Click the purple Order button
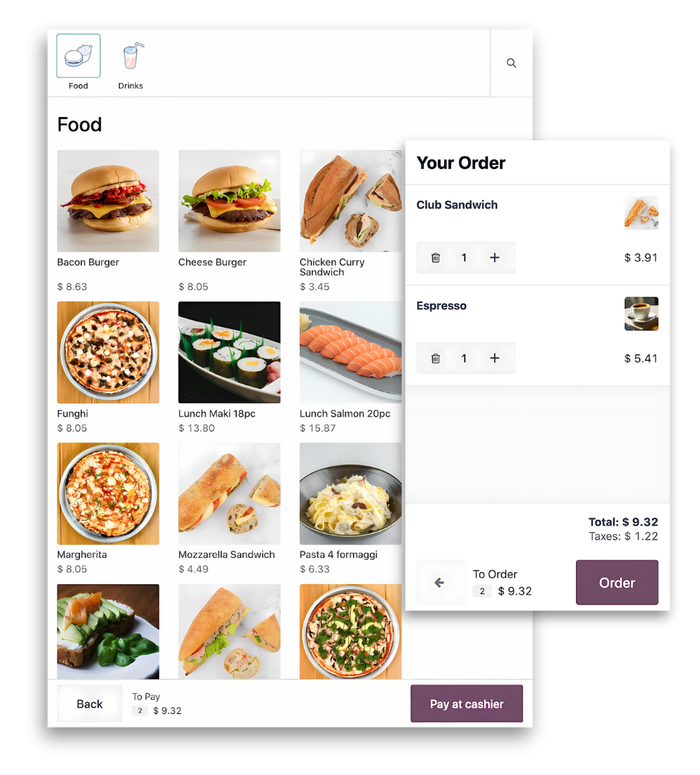700x775 pixels. point(617,582)
